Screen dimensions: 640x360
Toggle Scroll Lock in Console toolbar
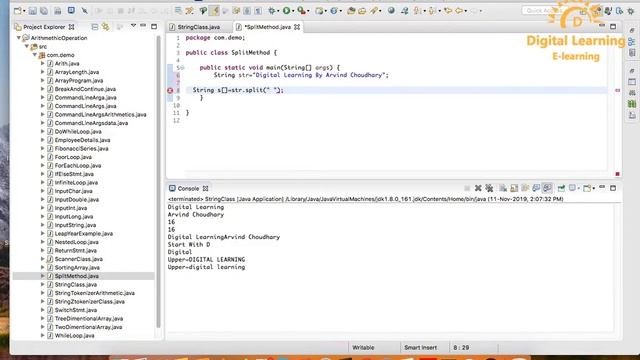click(514, 188)
